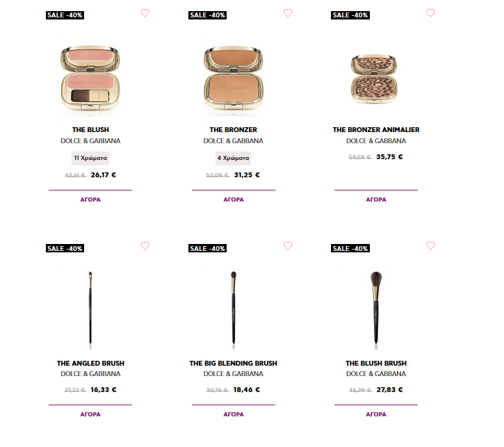This screenshot has height=447, width=504.
Task: Click heart icon on The Angled Brush
Action: 145,246
